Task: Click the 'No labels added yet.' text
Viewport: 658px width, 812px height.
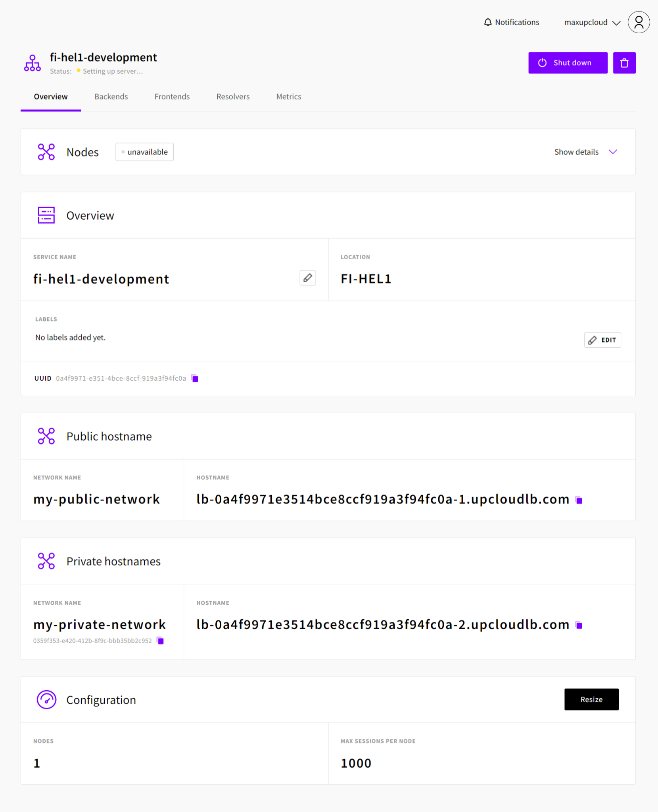Action: click(x=71, y=337)
